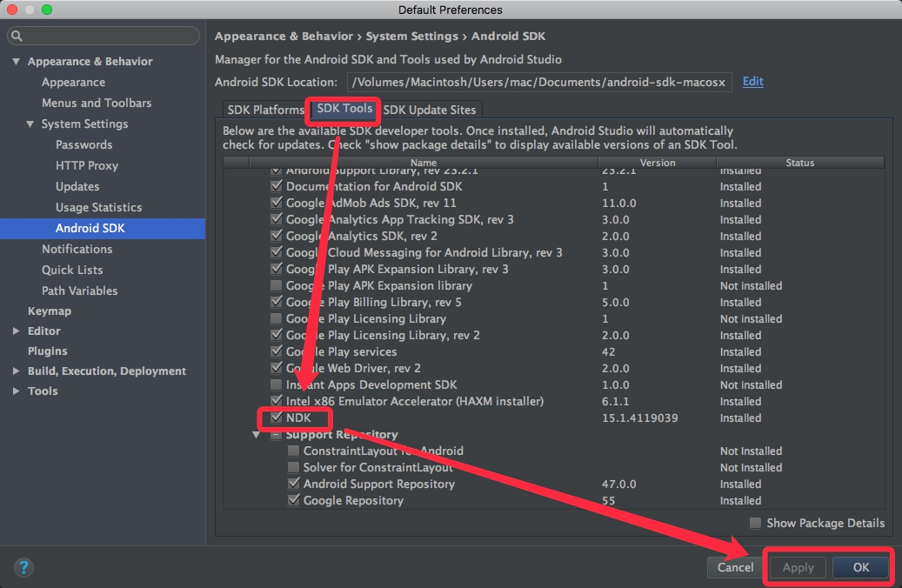Click the search magnifier icon
This screenshot has width=902, height=588.
click(17, 37)
